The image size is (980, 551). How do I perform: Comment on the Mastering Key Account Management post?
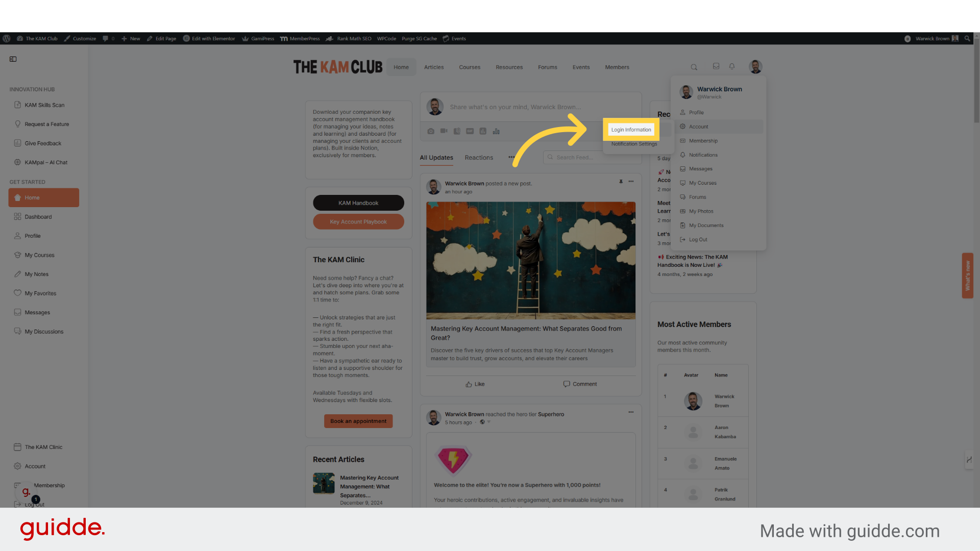point(580,384)
